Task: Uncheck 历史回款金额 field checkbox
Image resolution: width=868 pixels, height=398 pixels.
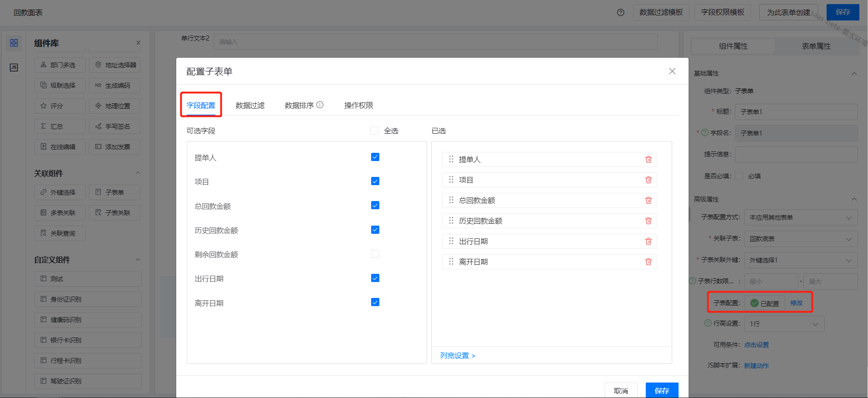Action: click(x=375, y=230)
